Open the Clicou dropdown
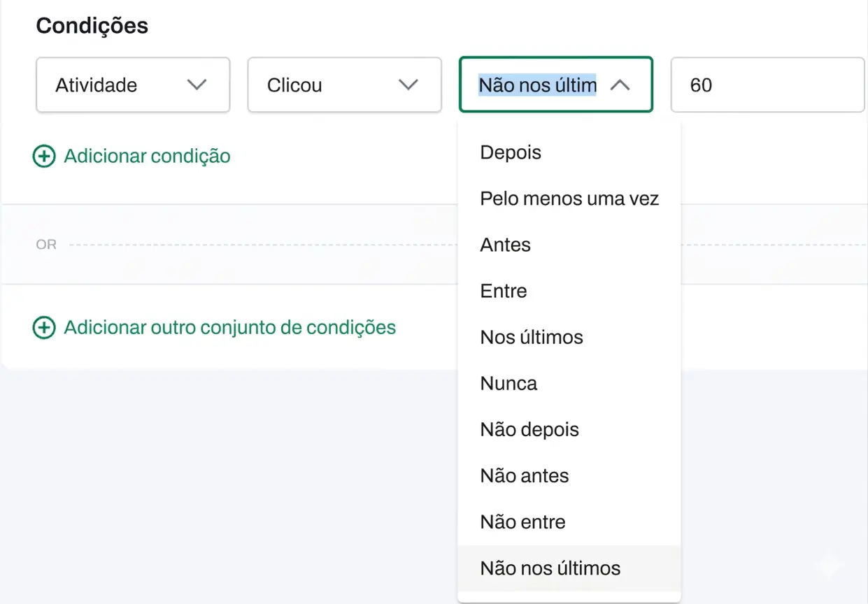 pos(344,85)
